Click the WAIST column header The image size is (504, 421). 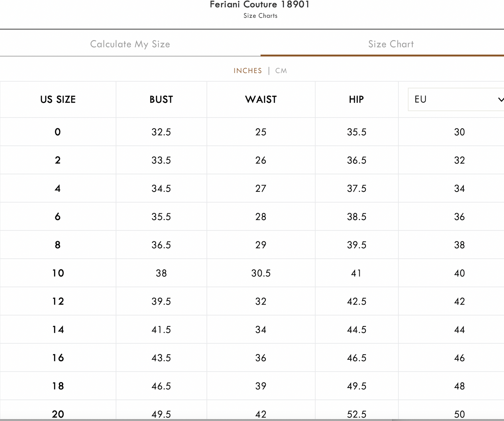[261, 100]
